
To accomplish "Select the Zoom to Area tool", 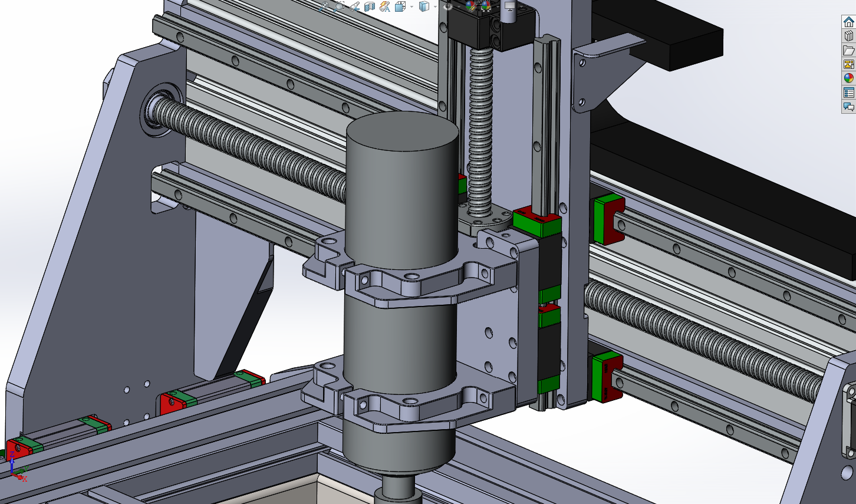I will 340,6.
